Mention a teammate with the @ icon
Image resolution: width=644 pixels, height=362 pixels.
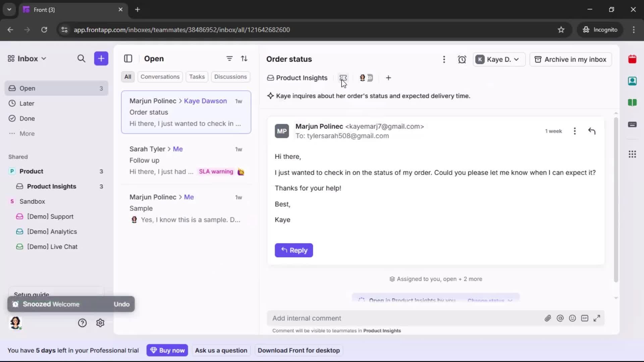[x=560, y=318]
